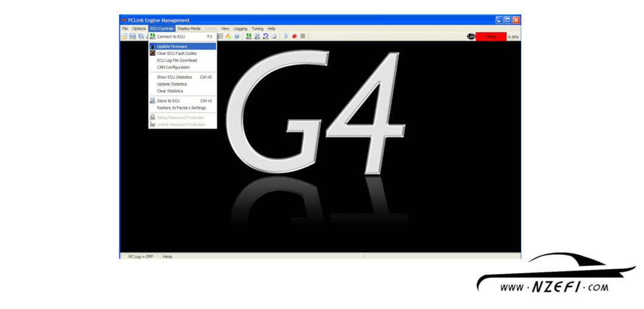The width and height of the screenshot is (644, 309).
Task: Click the Link logo icon beside Offline
Action: pos(471,36)
